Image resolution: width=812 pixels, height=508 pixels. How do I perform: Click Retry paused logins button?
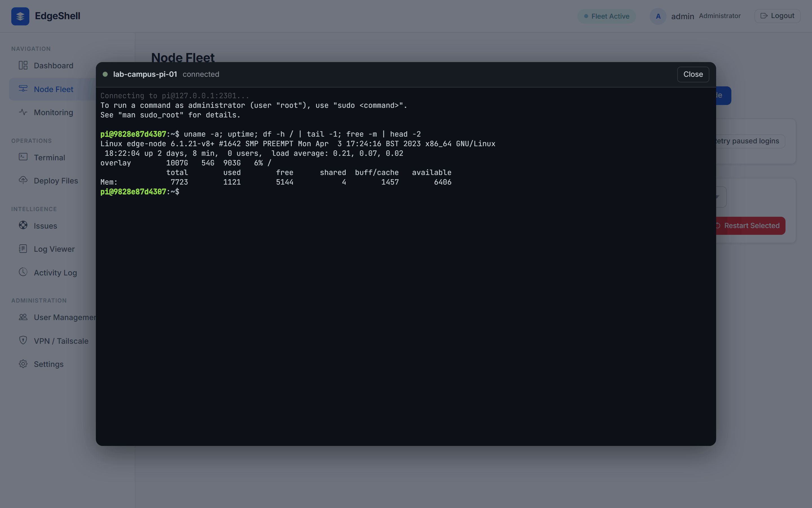point(750,141)
